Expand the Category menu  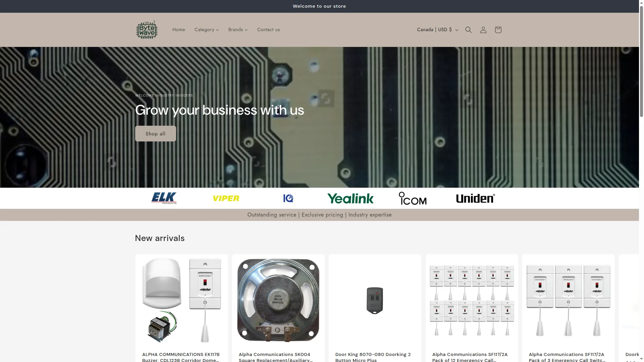(x=207, y=30)
